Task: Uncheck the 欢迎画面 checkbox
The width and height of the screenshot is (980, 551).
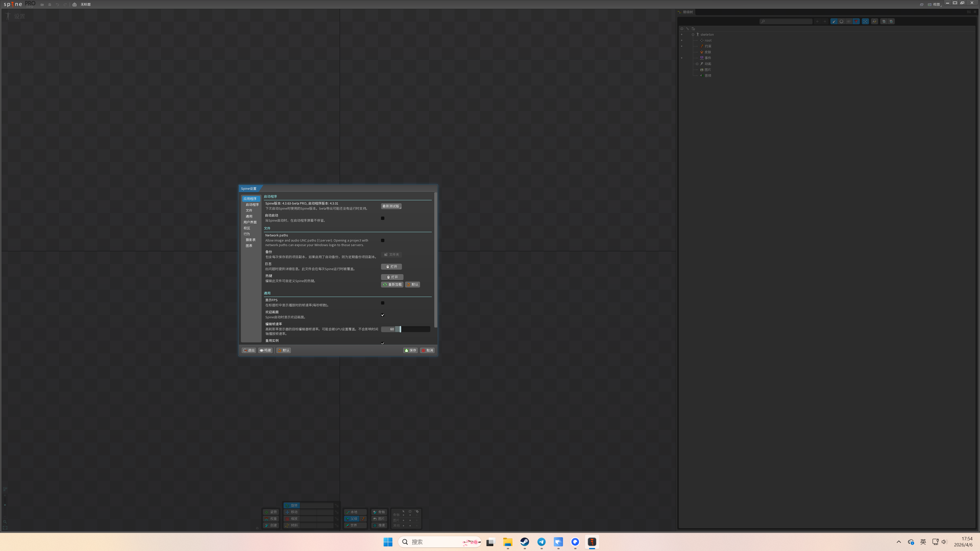Action: point(383,315)
